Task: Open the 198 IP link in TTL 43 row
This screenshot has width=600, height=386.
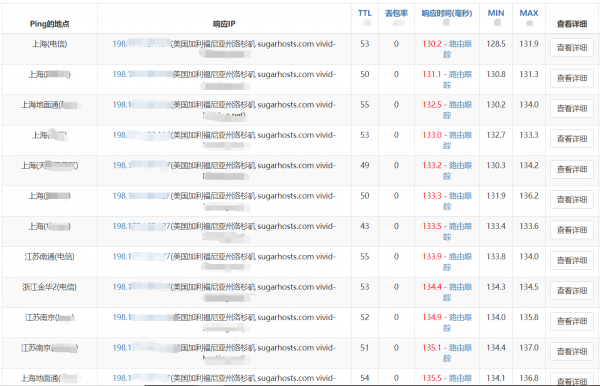Action: [x=141, y=226]
